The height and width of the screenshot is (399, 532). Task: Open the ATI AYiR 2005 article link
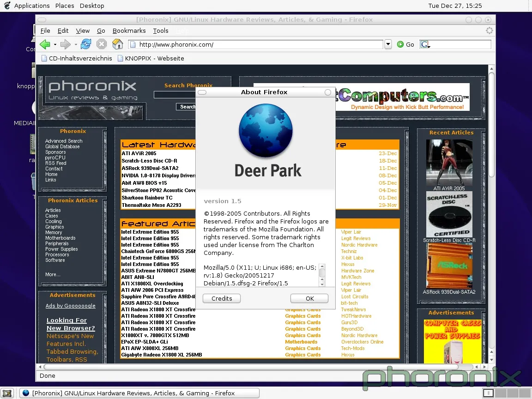coord(139,153)
